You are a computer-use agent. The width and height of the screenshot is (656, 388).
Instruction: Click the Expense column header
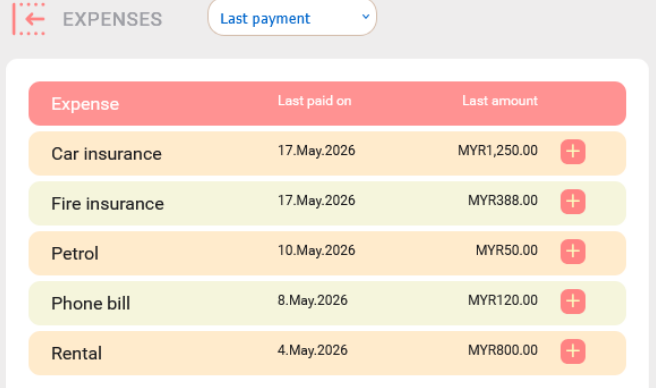pos(85,104)
